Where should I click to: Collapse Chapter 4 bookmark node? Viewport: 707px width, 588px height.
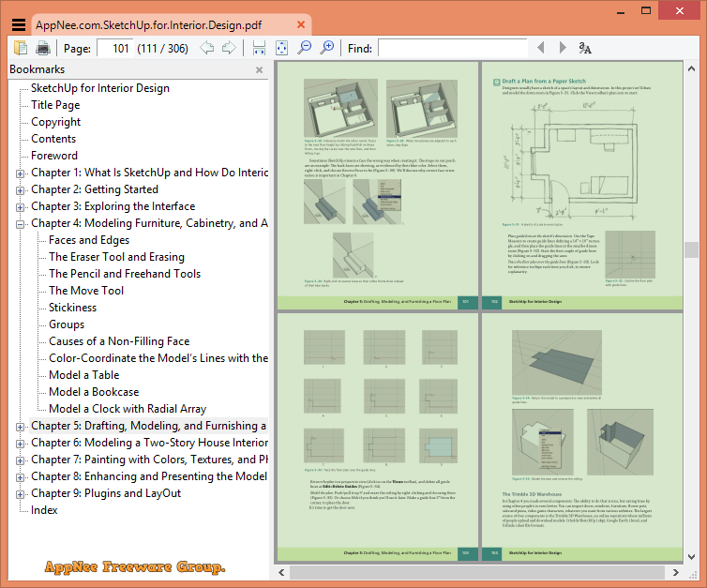[20, 224]
